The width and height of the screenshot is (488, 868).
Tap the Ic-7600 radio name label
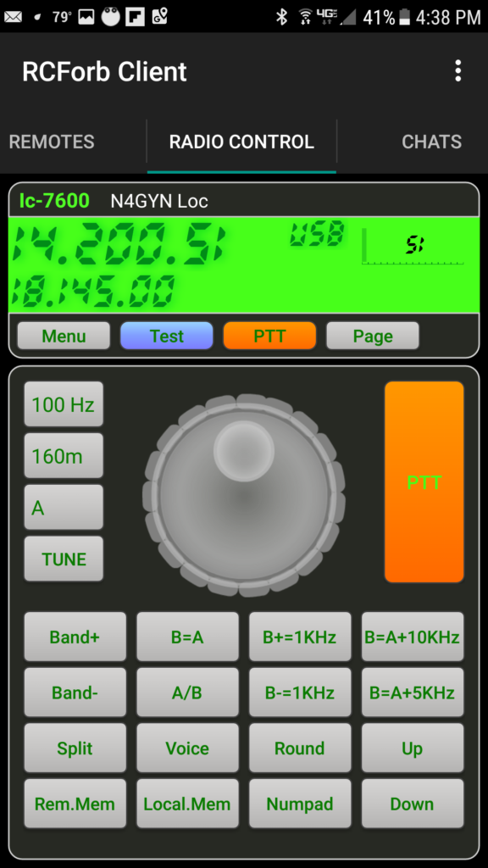(x=54, y=200)
